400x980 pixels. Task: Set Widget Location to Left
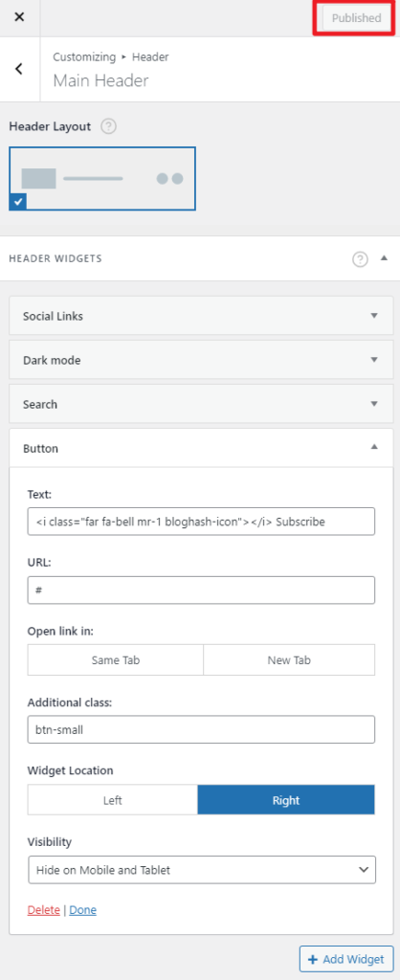113,800
